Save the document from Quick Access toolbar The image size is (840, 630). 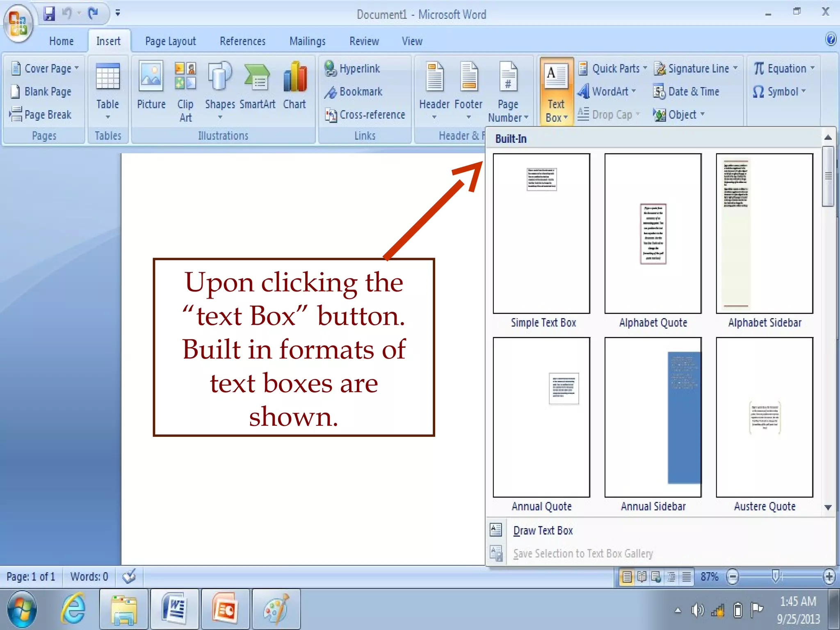pos(49,14)
